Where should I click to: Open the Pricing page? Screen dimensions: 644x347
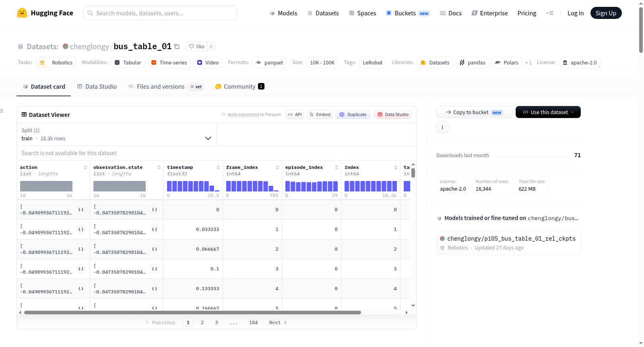click(527, 13)
